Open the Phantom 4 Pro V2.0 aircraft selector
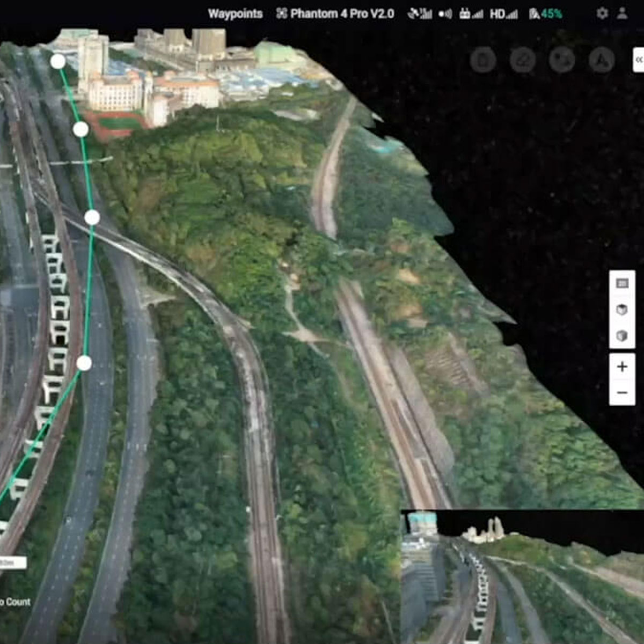Image resolution: width=644 pixels, height=644 pixels. (x=335, y=14)
